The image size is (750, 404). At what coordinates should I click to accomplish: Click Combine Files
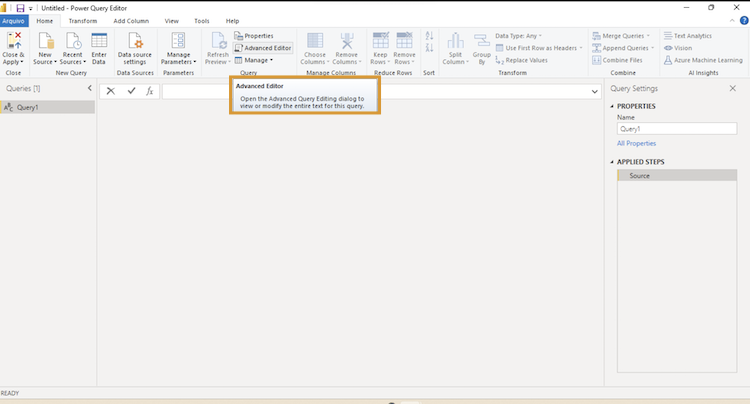tap(617, 60)
